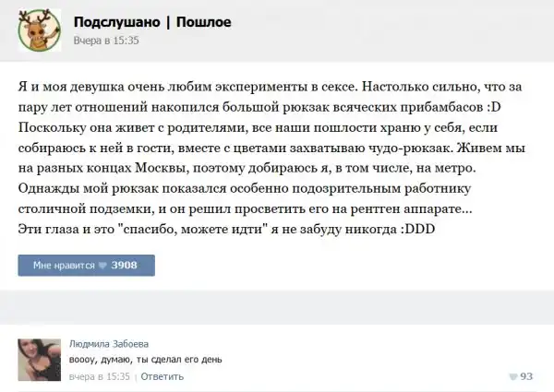
Task: Click the comment timestamp "вчера в 15:35"
Action: click(102, 376)
